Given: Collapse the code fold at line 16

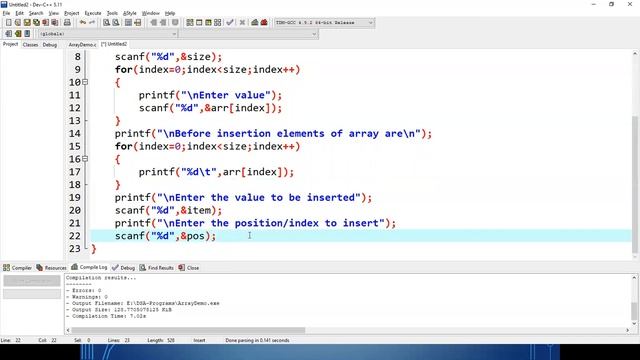Looking at the screenshot, I should pos(85,159).
